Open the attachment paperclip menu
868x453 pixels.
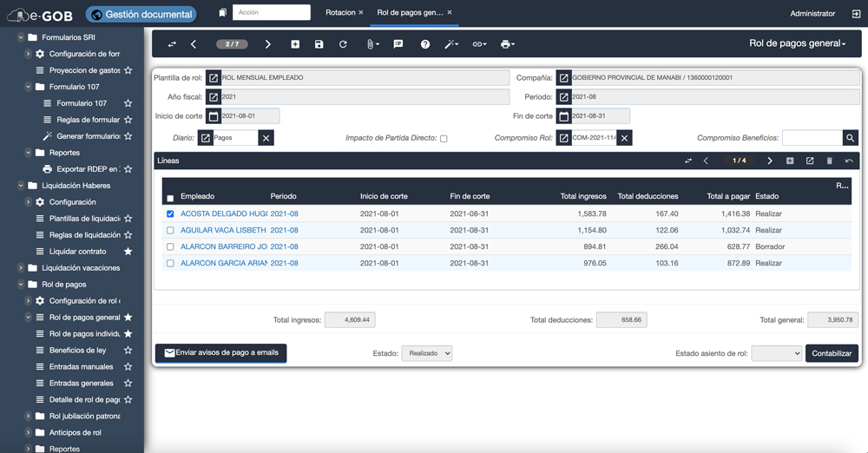pyautogui.click(x=372, y=44)
